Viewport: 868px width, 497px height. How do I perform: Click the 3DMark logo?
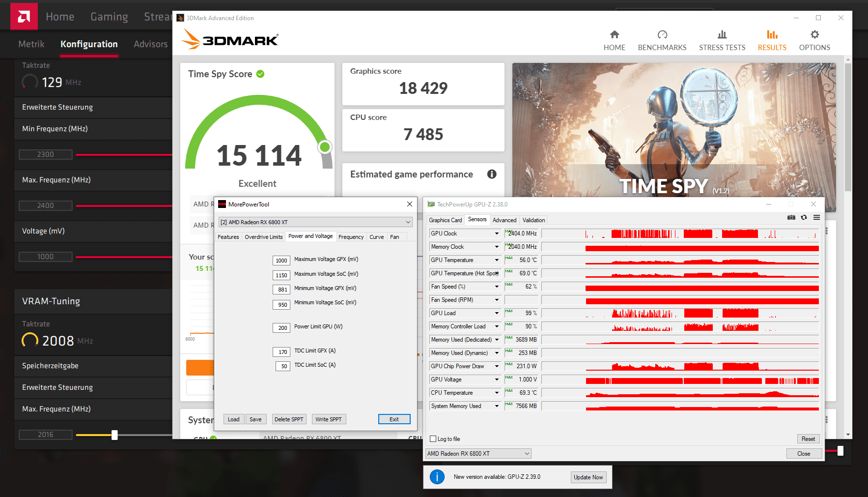[x=230, y=39]
